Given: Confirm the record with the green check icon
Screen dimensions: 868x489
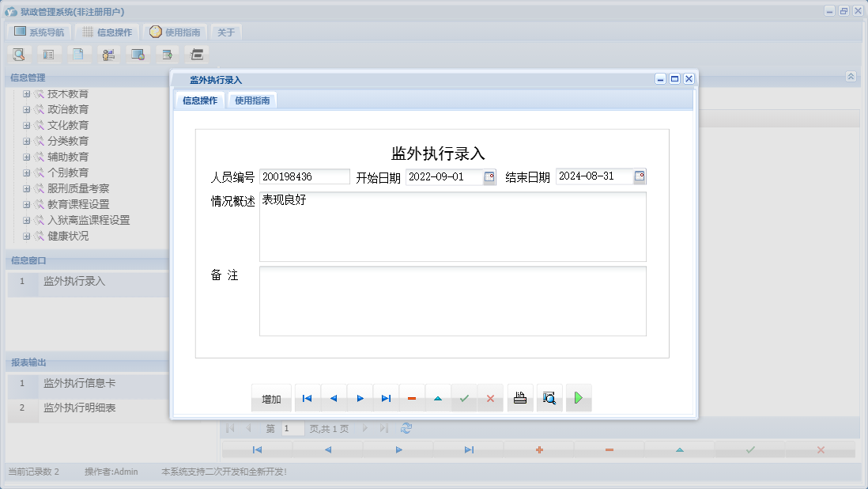Looking at the screenshot, I should click(464, 398).
